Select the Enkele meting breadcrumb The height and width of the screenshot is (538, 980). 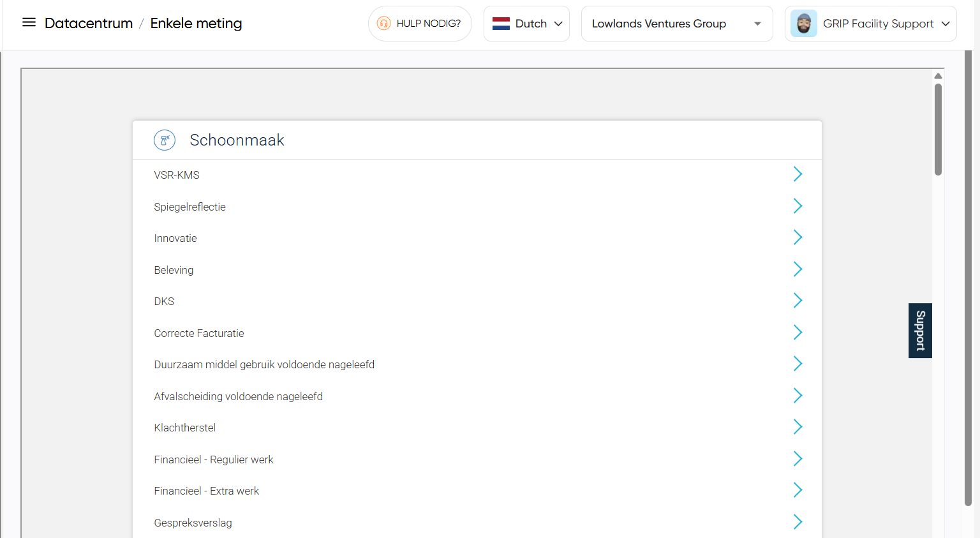[x=196, y=24]
